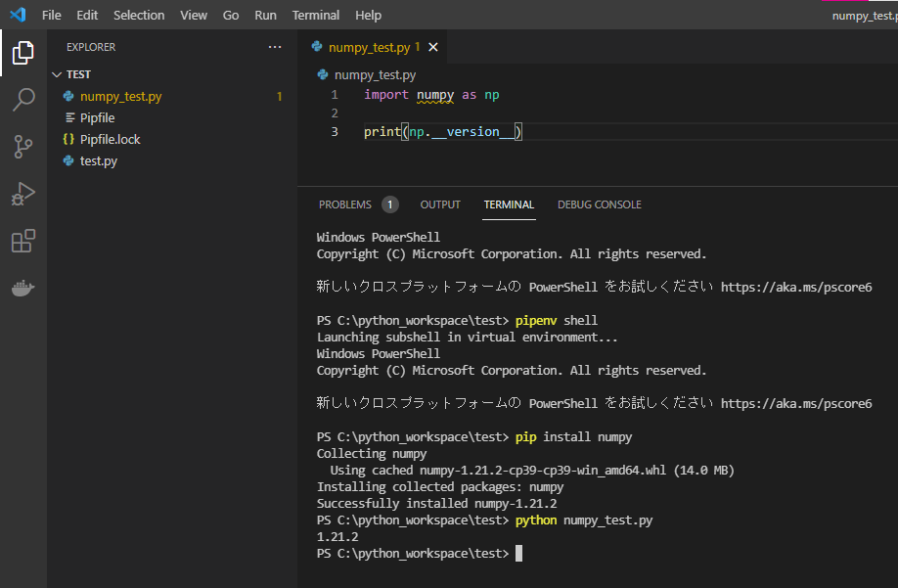Click the VS Code logo icon
Image resolution: width=898 pixels, height=588 pixels.
tap(17, 15)
